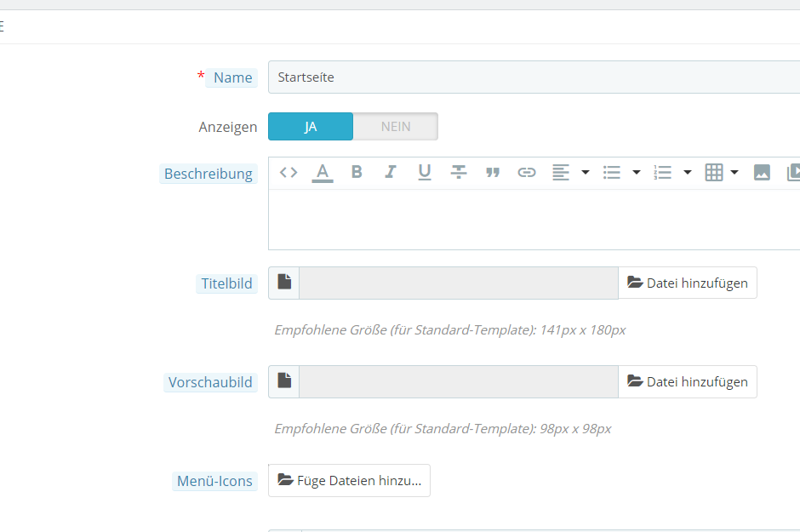
Task: Toggle italic formatting
Action: (391, 172)
